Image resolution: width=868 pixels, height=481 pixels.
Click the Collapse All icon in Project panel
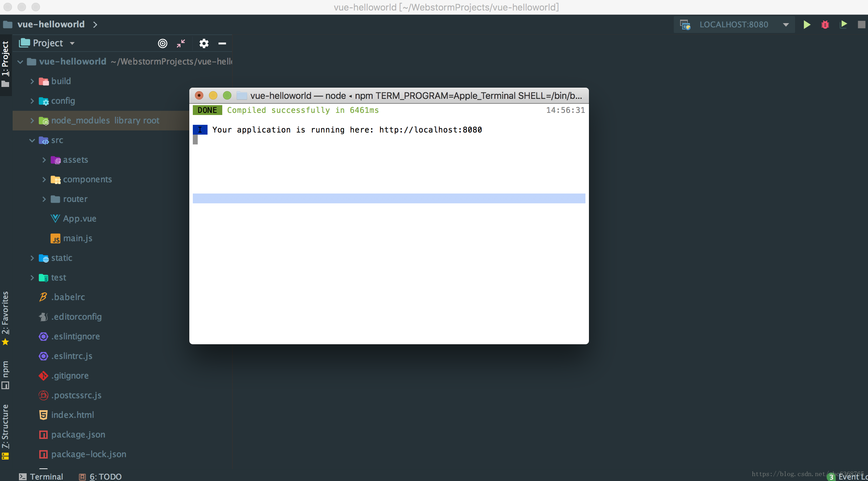[x=182, y=43]
